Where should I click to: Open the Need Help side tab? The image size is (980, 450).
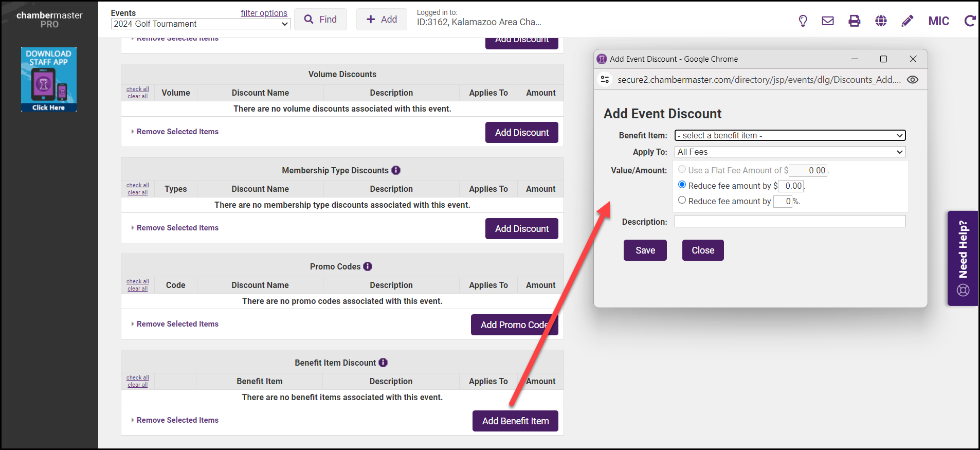pos(963,258)
